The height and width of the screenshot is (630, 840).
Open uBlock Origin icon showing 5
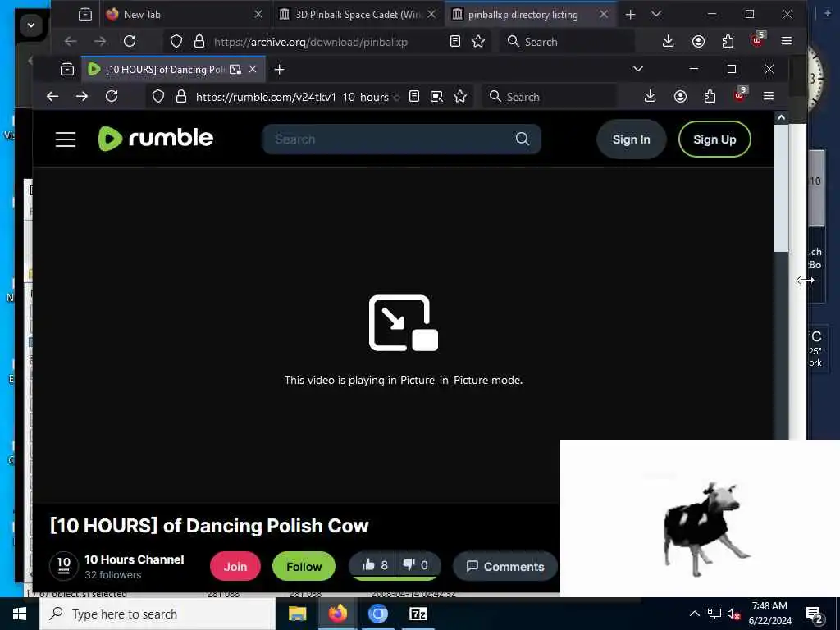click(x=758, y=40)
